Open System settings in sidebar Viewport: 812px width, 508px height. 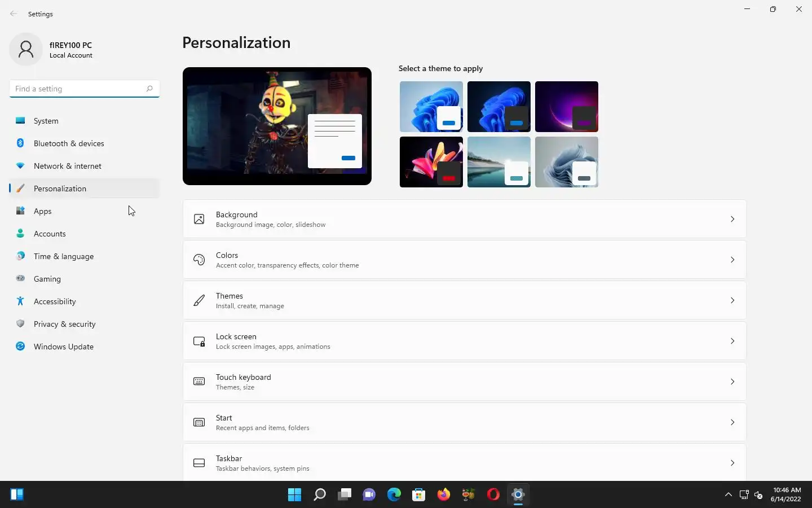tap(85, 121)
